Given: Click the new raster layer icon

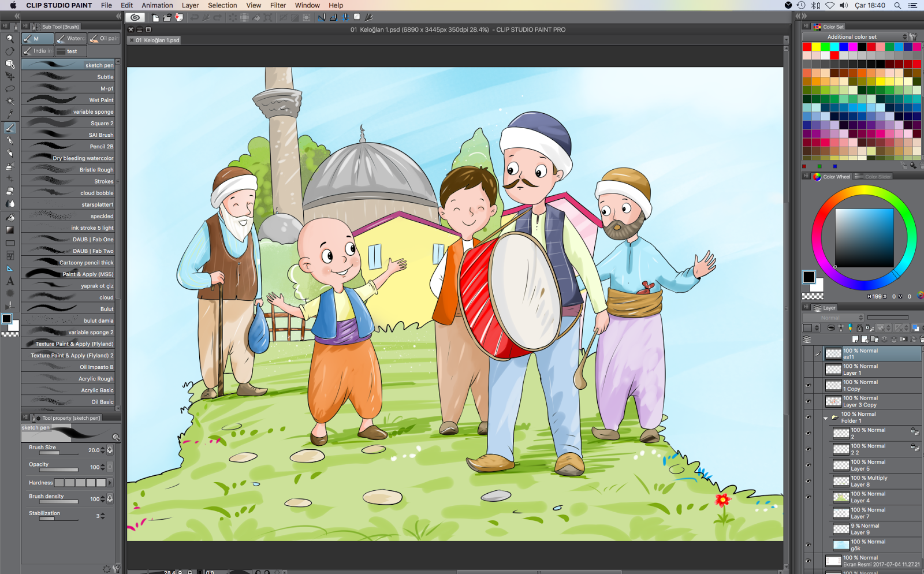Looking at the screenshot, I should click(x=855, y=339).
